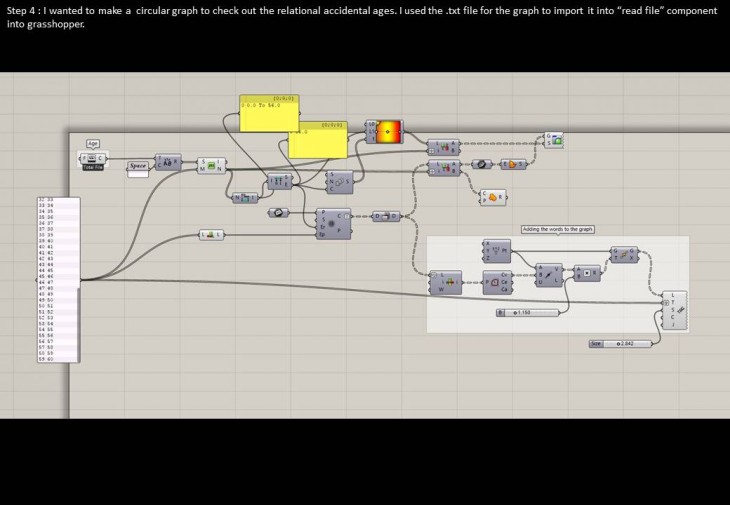The height and width of the screenshot is (505, 730).
Task: Click the 'Adding the words to the graph' label
Action: [x=558, y=229]
